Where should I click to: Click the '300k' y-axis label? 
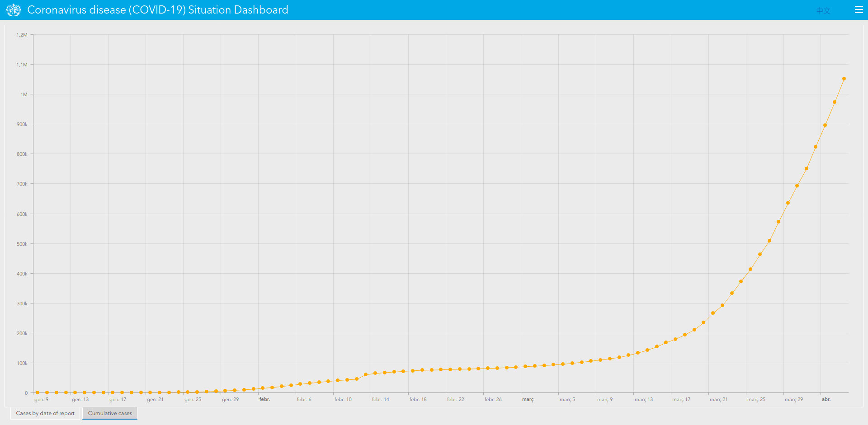(22, 304)
